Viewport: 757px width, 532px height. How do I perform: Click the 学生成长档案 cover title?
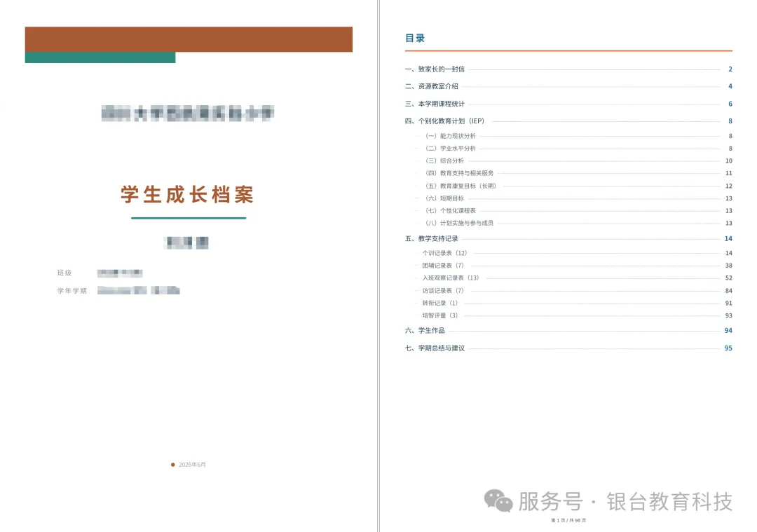(x=187, y=195)
